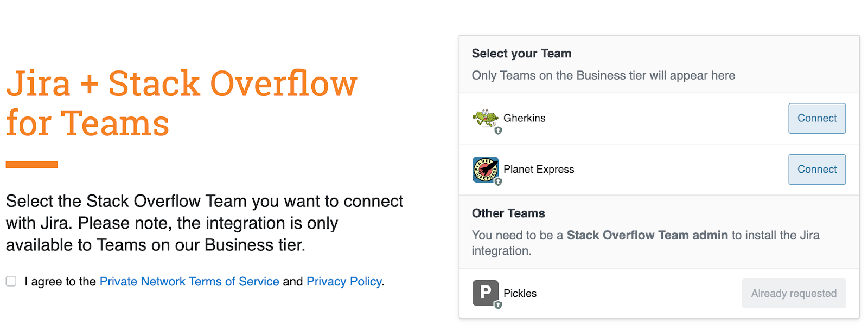Click the Pickles team P avatar icon

(x=485, y=293)
